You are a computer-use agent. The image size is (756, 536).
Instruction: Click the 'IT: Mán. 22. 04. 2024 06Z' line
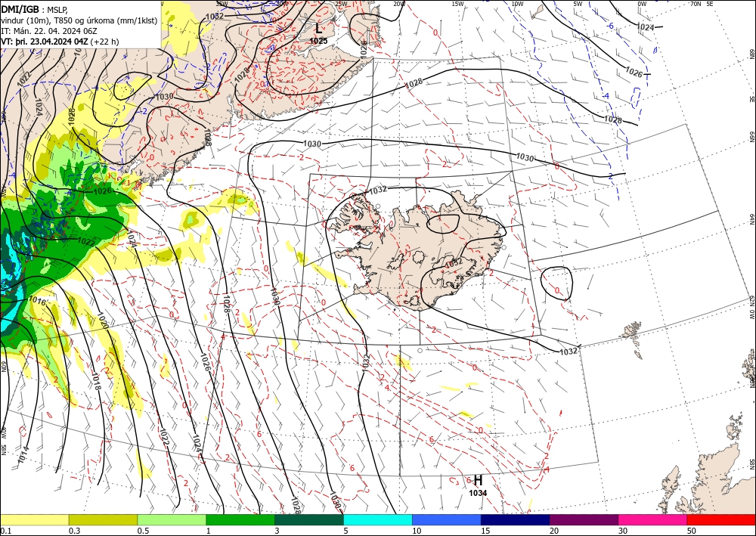point(49,31)
